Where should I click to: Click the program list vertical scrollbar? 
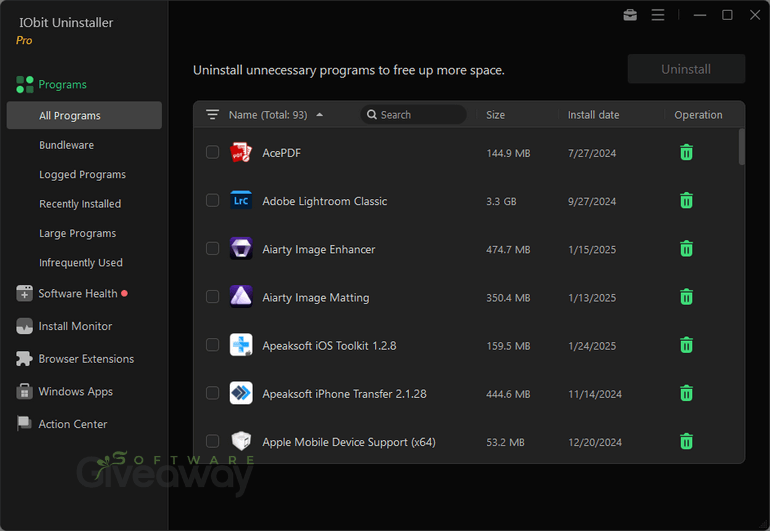(742, 147)
